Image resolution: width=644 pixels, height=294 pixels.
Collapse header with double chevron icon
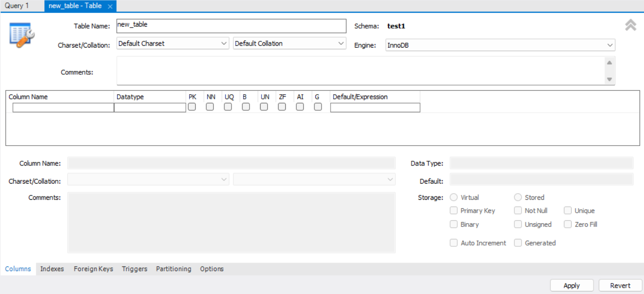click(631, 25)
